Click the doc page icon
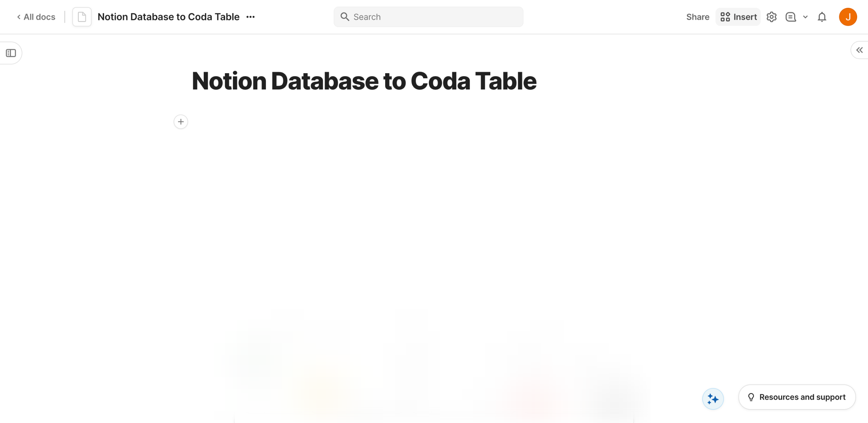Viewport: 868px width, 423px height. pos(82,17)
